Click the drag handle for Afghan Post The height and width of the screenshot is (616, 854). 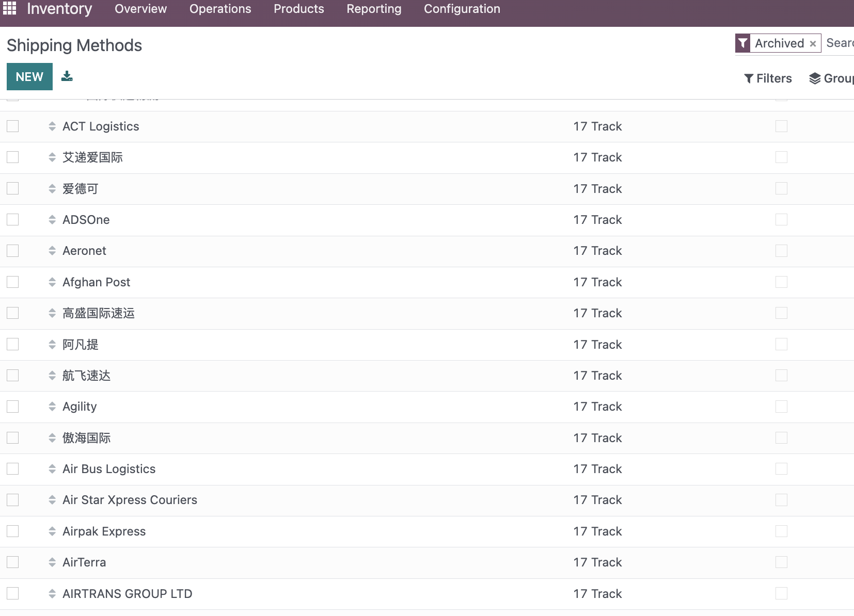tap(52, 282)
